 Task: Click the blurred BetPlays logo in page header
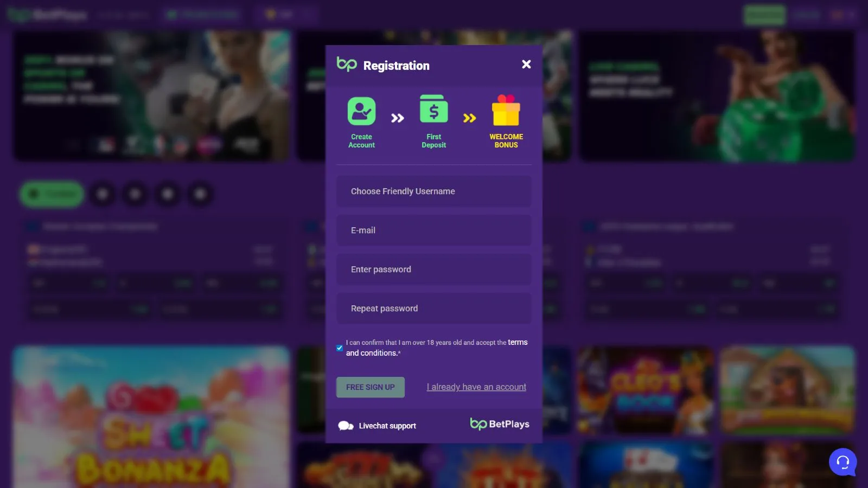(48, 15)
